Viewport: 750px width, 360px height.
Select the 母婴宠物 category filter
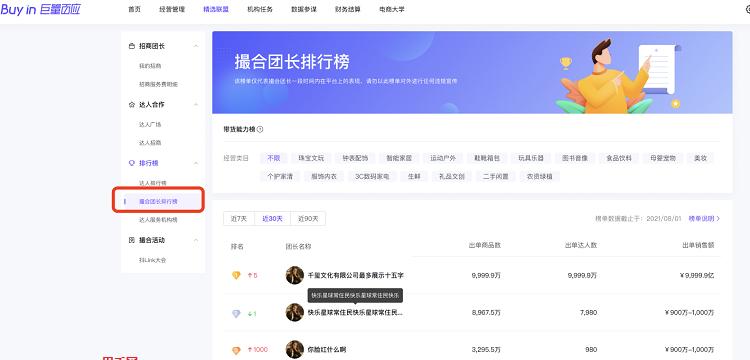663,158
